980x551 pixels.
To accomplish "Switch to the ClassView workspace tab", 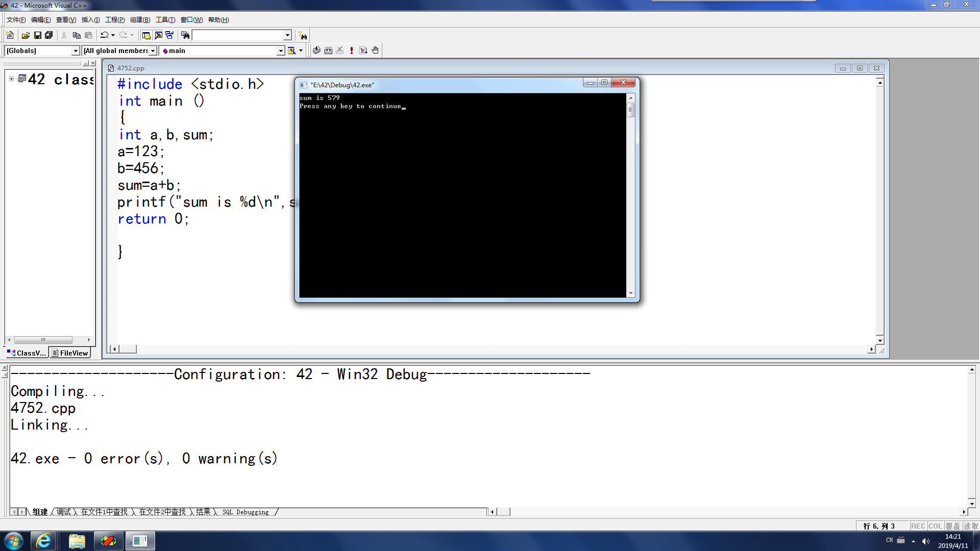I will pyautogui.click(x=27, y=353).
